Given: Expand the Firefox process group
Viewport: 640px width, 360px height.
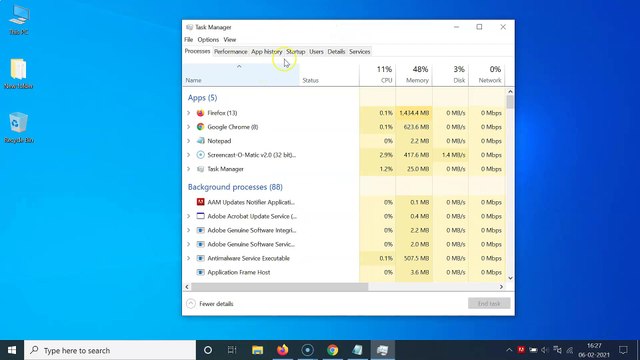Looking at the screenshot, I should 189,113.
